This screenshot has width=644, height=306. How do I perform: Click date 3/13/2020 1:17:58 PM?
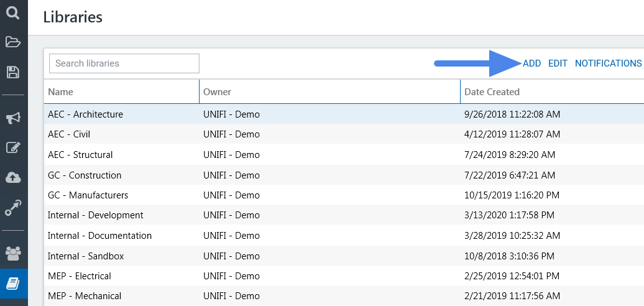click(509, 215)
